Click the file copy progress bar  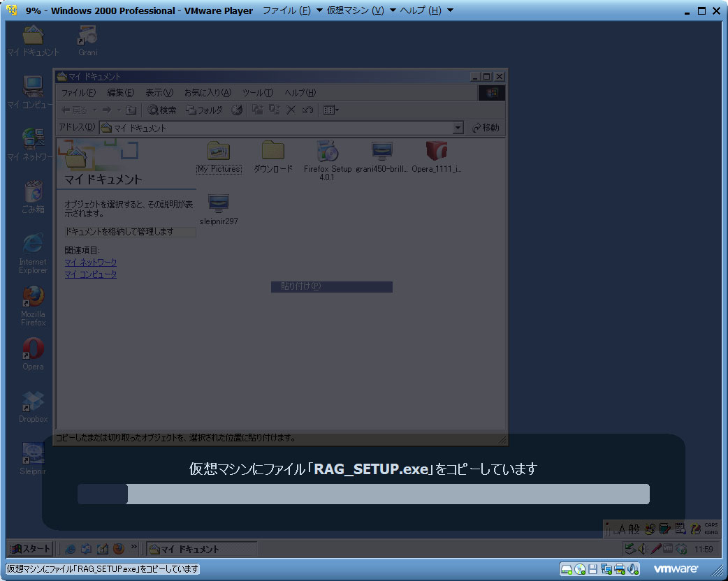point(363,494)
